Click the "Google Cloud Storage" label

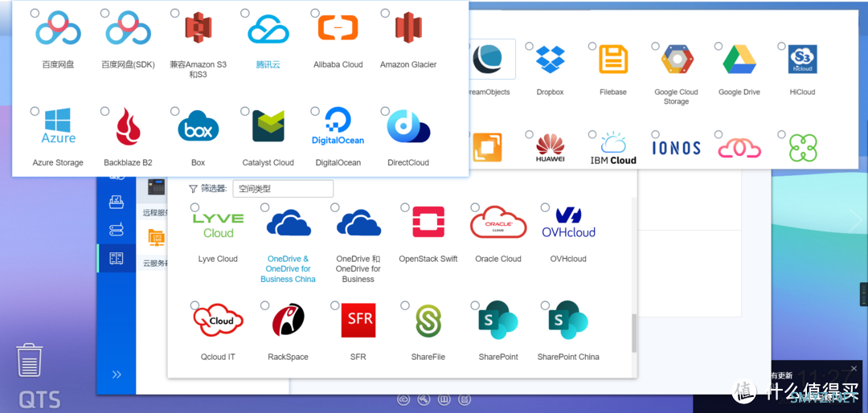point(677,97)
